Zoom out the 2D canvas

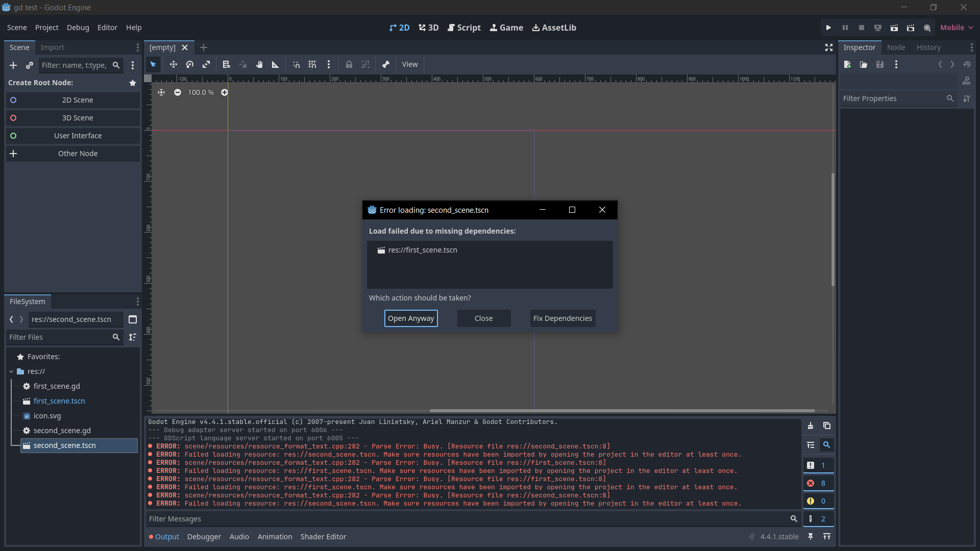pyautogui.click(x=177, y=92)
